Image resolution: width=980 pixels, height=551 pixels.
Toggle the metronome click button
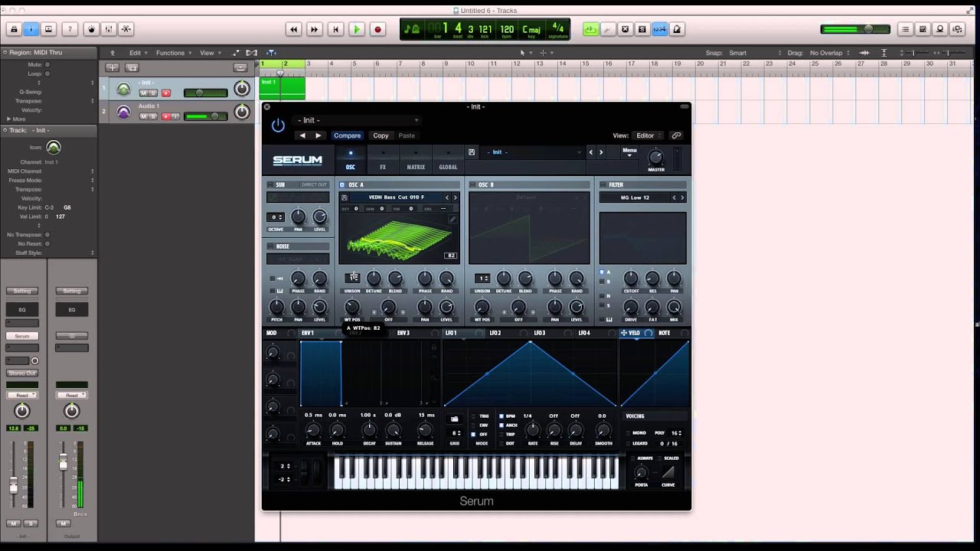tap(677, 29)
